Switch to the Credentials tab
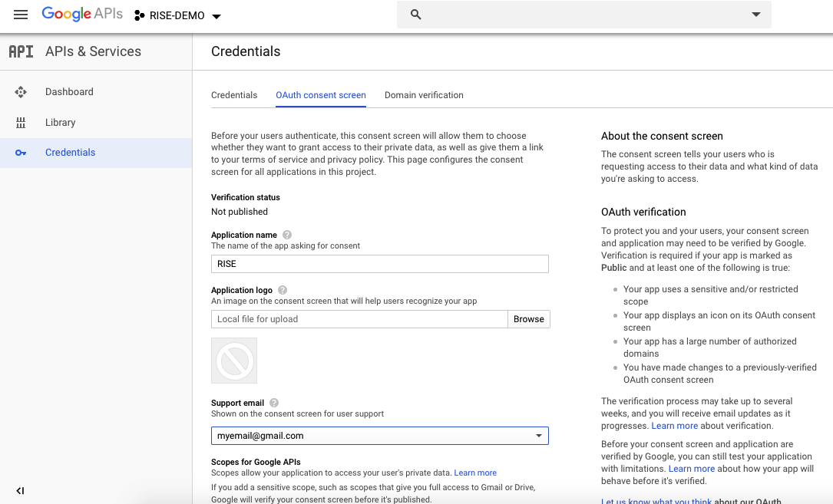 click(234, 95)
